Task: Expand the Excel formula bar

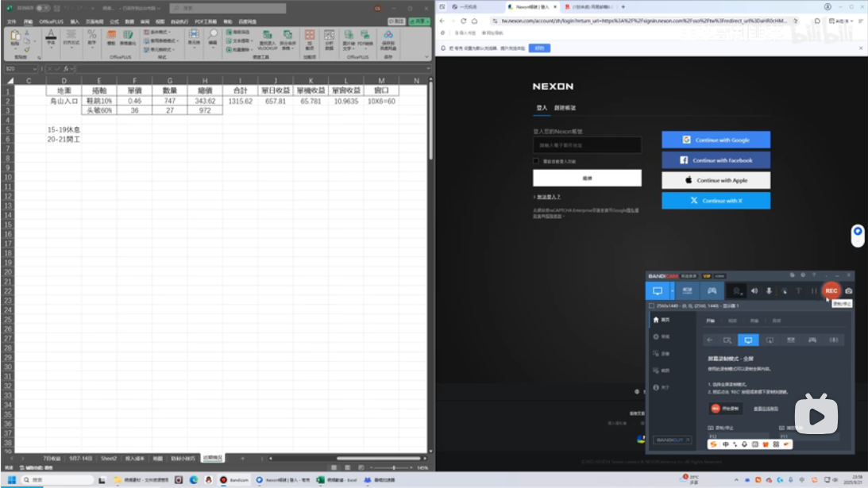Action: (x=428, y=69)
